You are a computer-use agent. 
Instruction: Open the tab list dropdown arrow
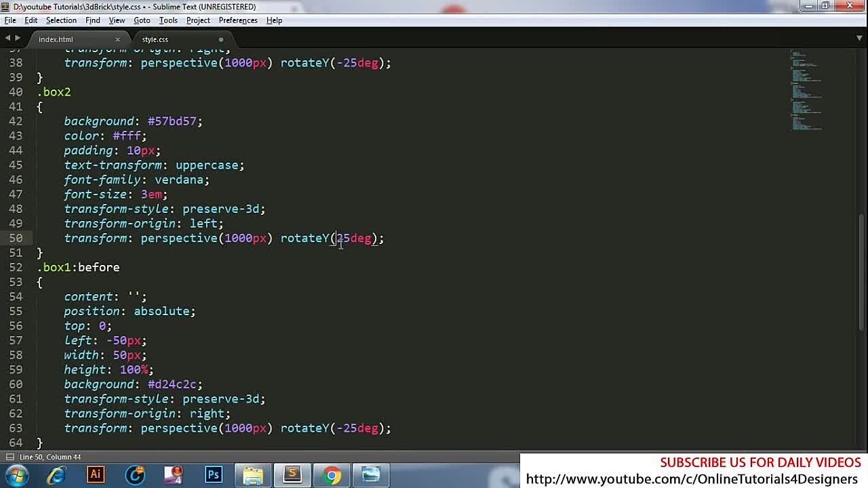(859, 39)
